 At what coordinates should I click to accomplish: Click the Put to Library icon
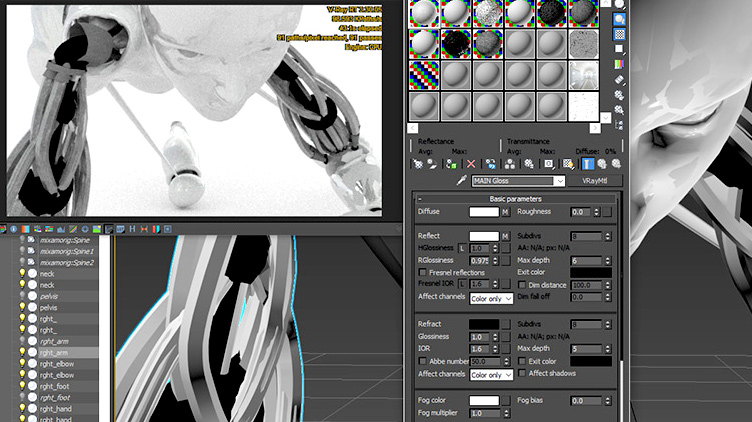[529, 164]
